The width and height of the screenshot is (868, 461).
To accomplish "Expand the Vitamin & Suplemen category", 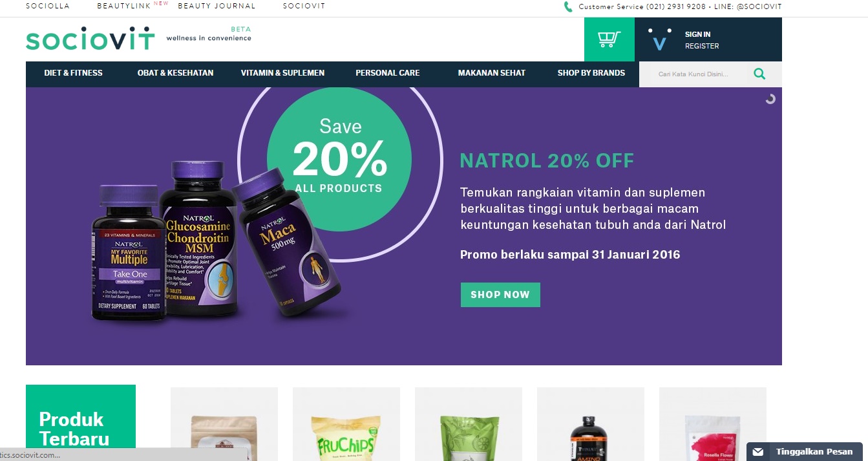I will point(282,73).
